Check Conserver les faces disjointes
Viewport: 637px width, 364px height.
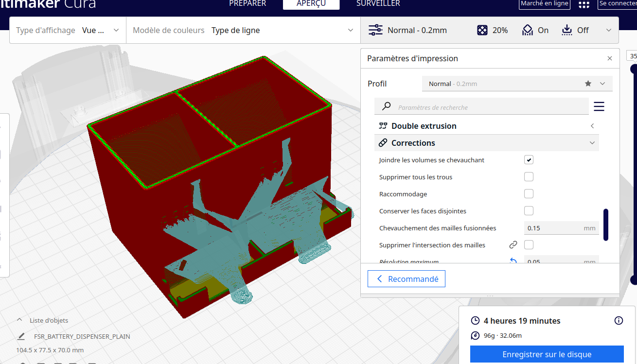pos(529,211)
